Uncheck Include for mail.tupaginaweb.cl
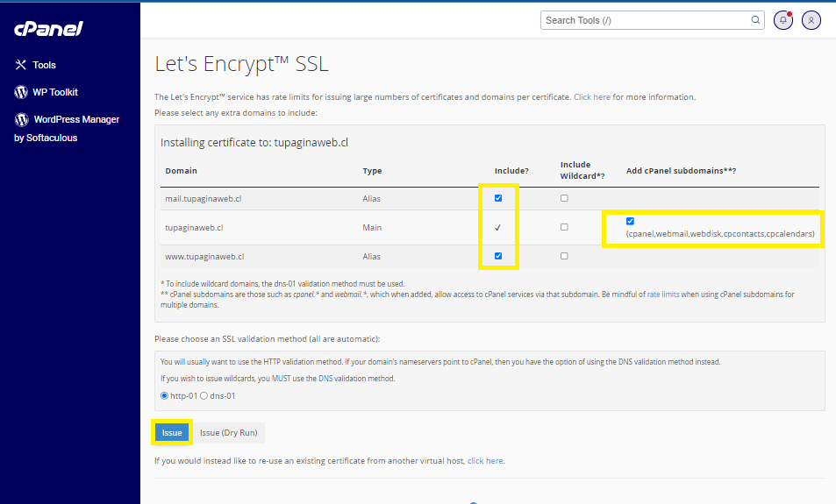The width and height of the screenshot is (836, 504). pos(498,198)
